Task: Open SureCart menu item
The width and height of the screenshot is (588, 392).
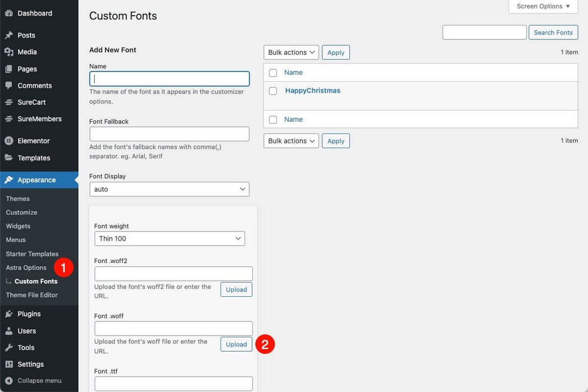Action: [x=32, y=102]
